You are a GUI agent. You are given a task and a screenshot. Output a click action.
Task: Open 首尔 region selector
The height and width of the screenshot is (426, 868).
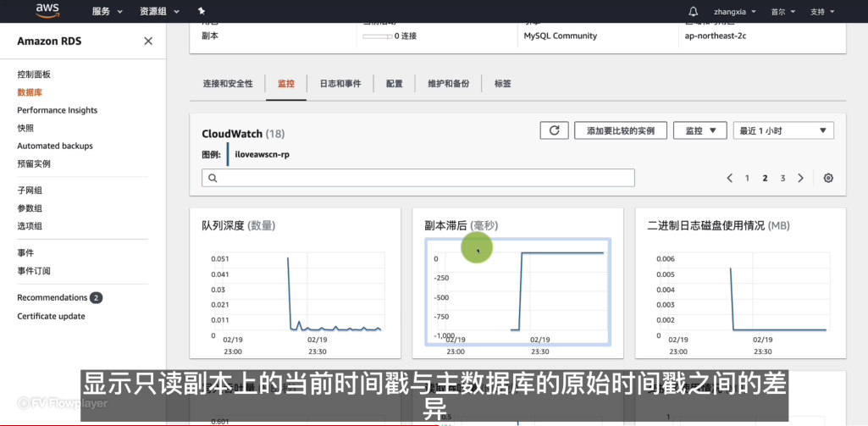point(782,12)
